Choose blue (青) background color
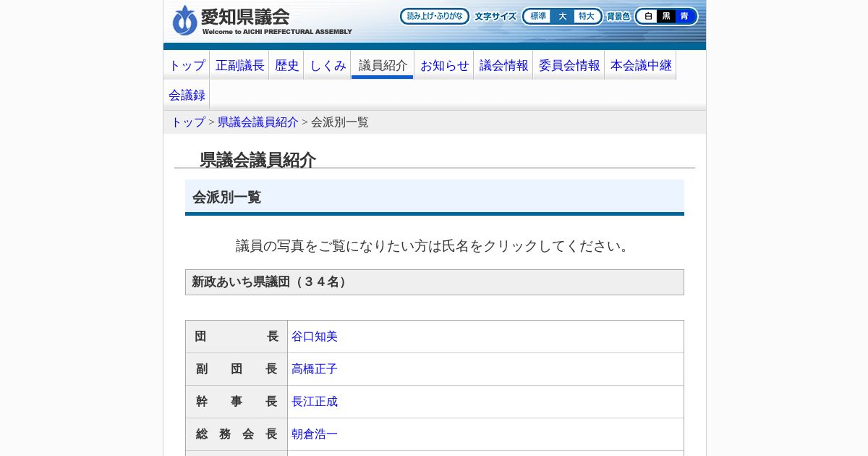This screenshot has width=868, height=456. [x=684, y=16]
